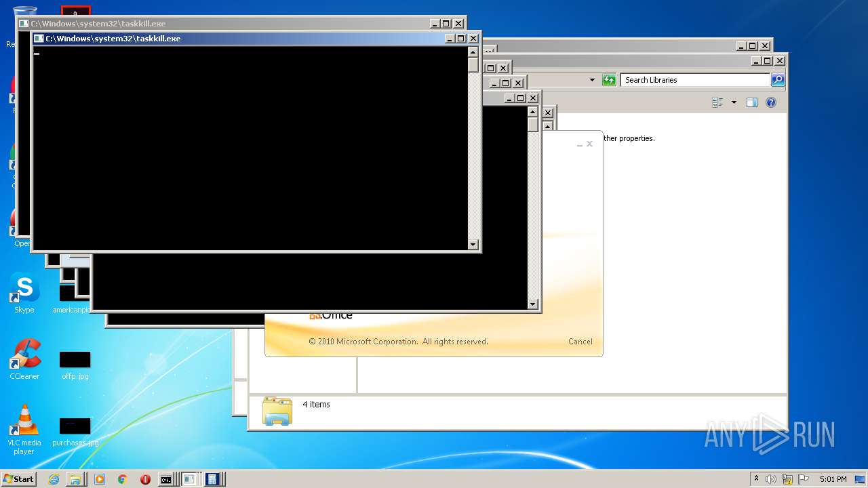
Task: Launch Internet Explorer from the taskbar
Action: click(54, 479)
